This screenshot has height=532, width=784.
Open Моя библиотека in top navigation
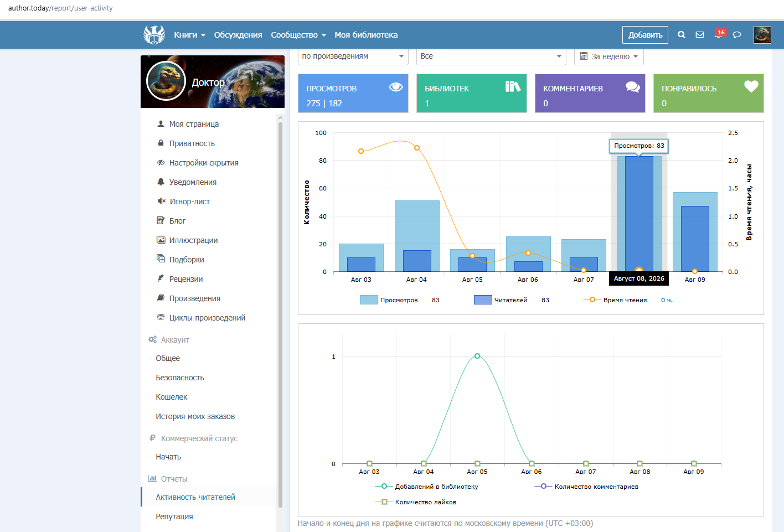(366, 35)
